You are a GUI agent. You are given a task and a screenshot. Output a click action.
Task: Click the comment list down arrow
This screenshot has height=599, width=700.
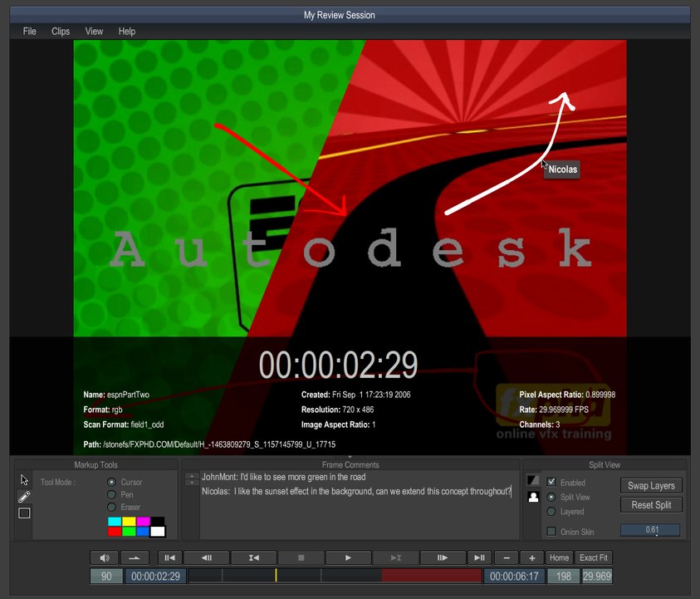[x=192, y=483]
